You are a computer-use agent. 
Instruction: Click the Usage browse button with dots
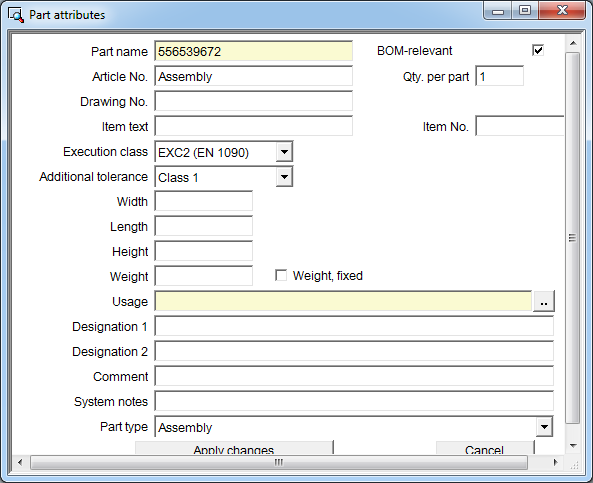pyautogui.click(x=543, y=301)
